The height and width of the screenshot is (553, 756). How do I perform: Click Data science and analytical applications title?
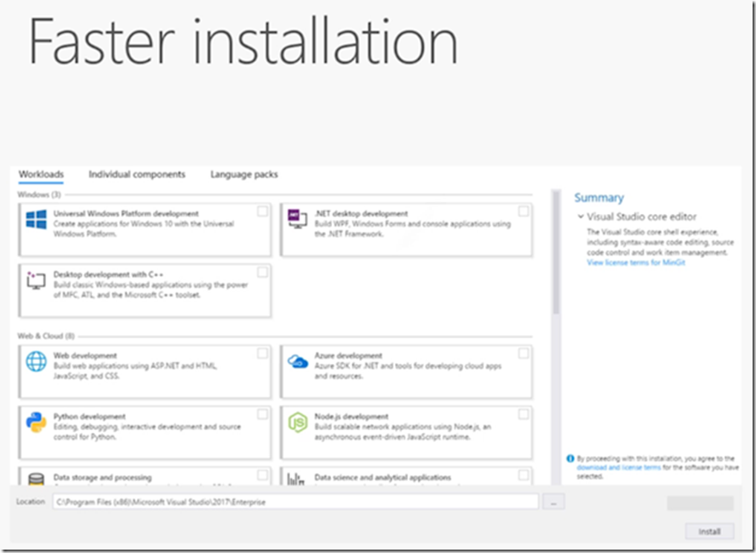[383, 477]
